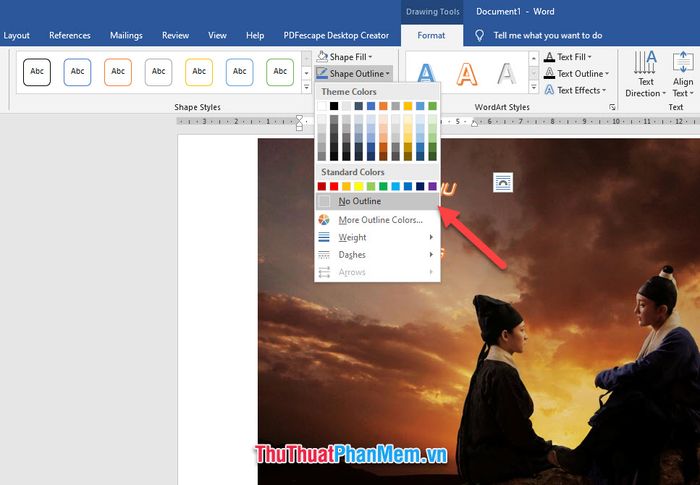Open the WordArt Styles dialog launcher
Image resolution: width=700 pixels, height=485 pixels.
coord(612,107)
